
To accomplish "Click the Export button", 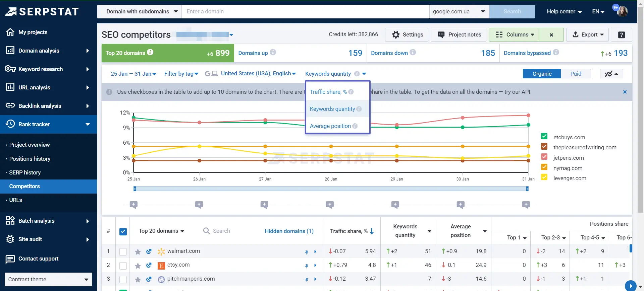I will pyautogui.click(x=587, y=34).
